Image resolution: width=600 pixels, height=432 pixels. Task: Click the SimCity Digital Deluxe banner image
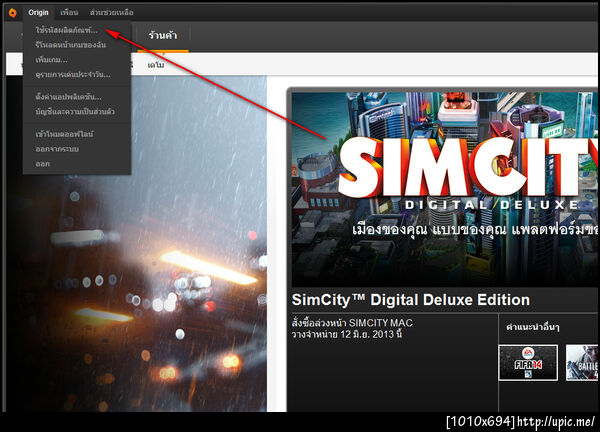(x=444, y=189)
